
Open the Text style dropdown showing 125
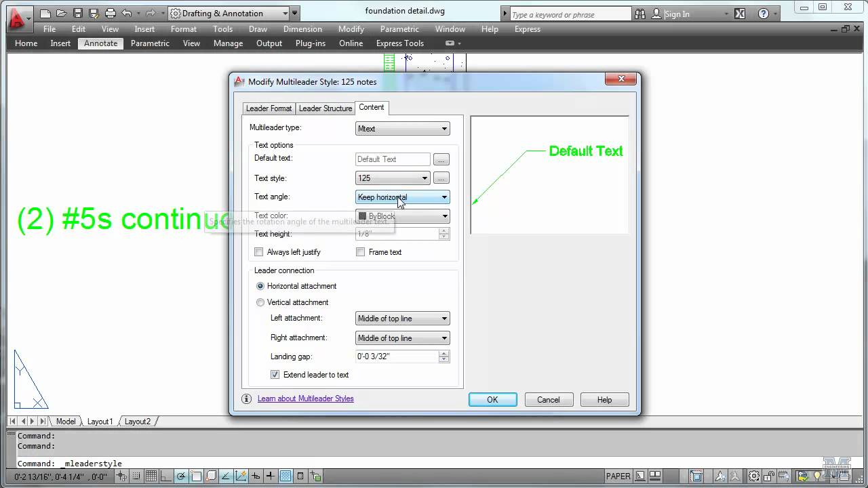393,178
